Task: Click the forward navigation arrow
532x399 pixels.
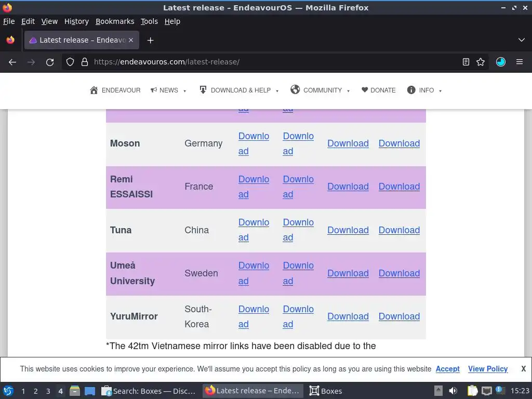Action: [31, 62]
